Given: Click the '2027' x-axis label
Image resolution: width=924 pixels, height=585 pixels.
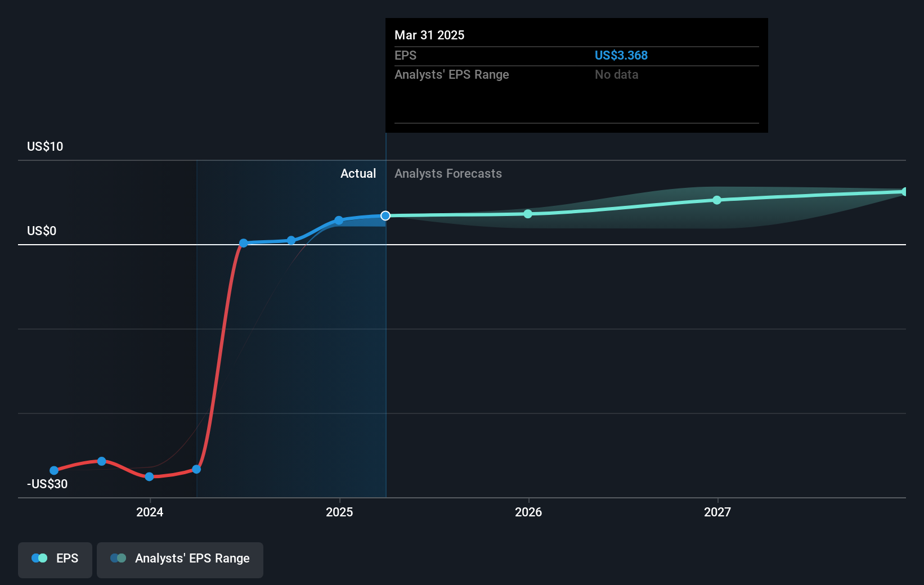Looking at the screenshot, I should coord(717,512).
